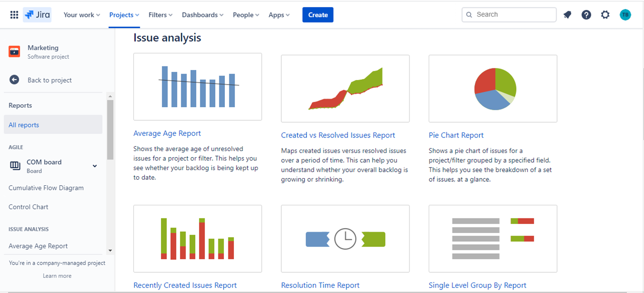Open the Your work menu

[x=82, y=15]
